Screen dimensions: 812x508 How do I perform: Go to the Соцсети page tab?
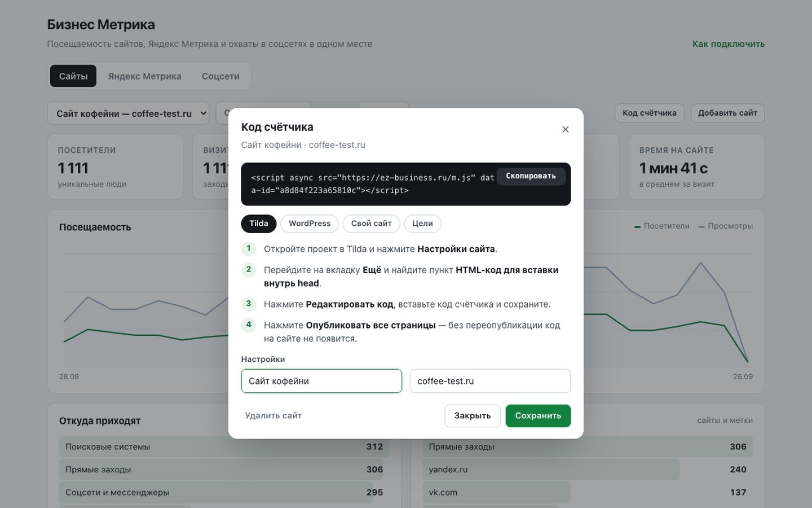220,76
